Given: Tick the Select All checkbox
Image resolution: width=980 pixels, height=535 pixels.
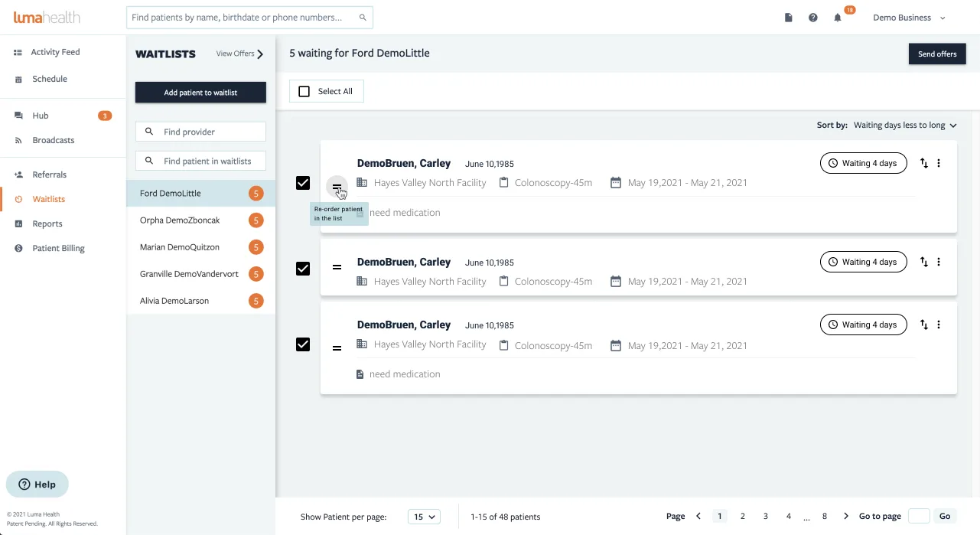Looking at the screenshot, I should click(304, 91).
